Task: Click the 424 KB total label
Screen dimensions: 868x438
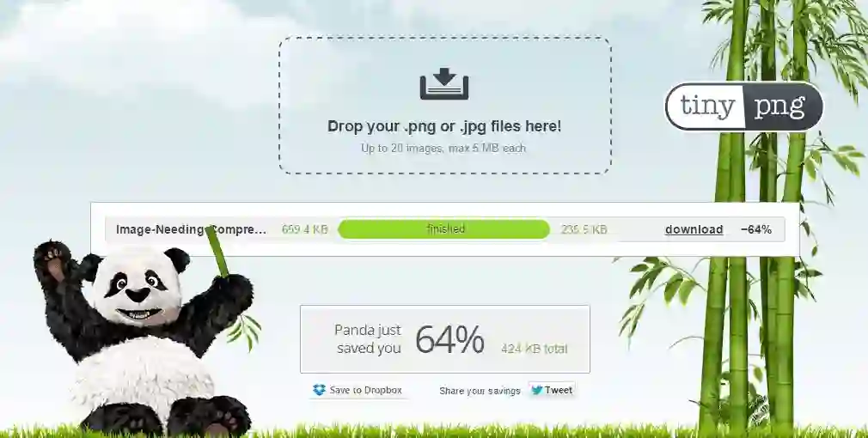Action: click(x=535, y=349)
